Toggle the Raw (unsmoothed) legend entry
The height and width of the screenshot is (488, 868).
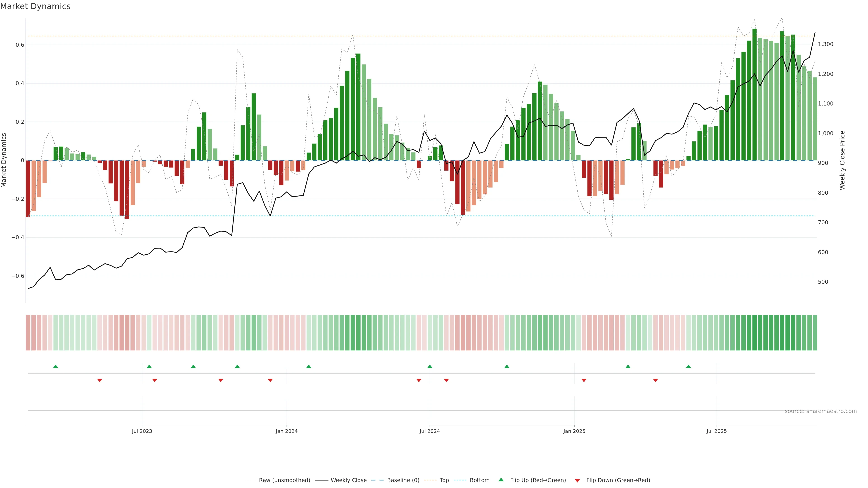point(284,480)
